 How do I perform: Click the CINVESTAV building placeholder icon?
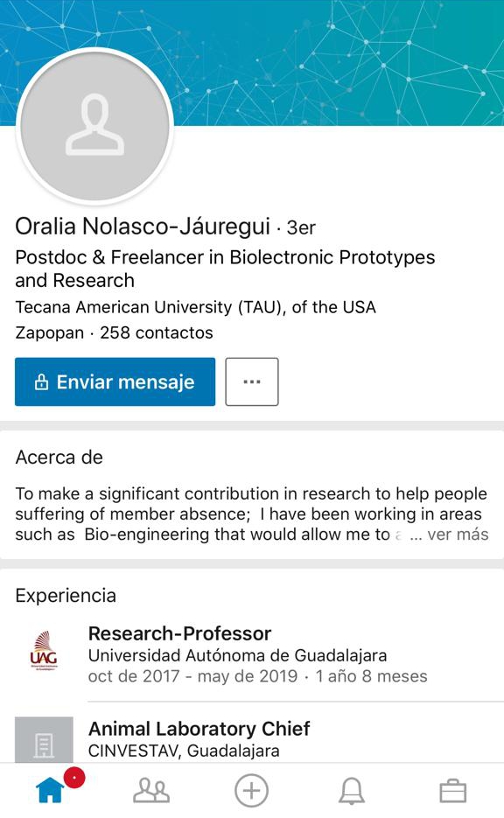pyautogui.click(x=44, y=740)
